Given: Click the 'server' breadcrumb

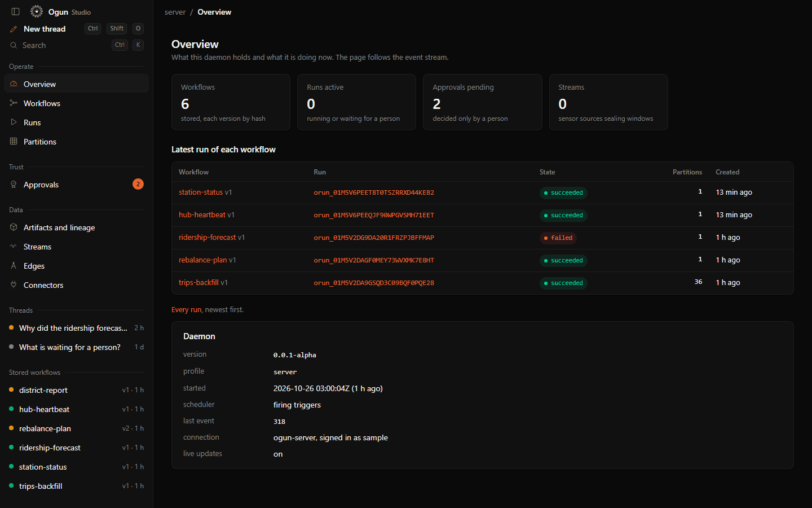Looking at the screenshot, I should (175, 12).
